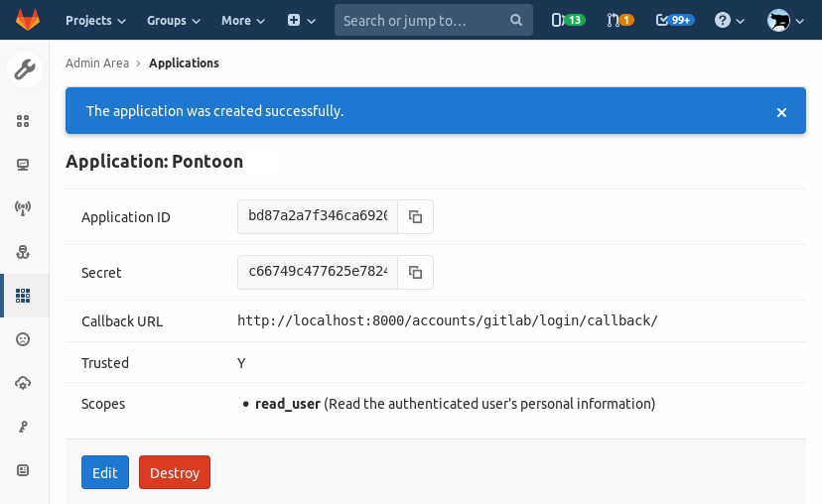This screenshot has height=504, width=822.
Task: Open the Monitoring sidebar icon
Action: 23,165
